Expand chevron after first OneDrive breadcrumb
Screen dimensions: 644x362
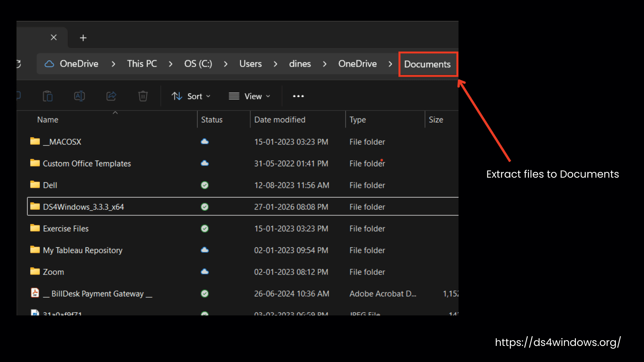click(113, 64)
